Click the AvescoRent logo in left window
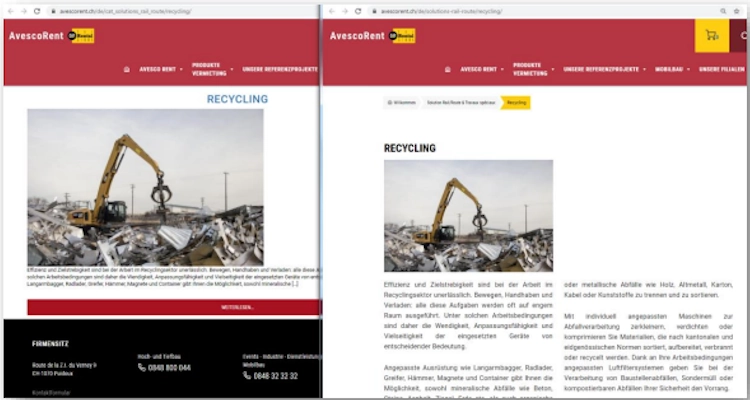750x400 pixels. (52, 36)
